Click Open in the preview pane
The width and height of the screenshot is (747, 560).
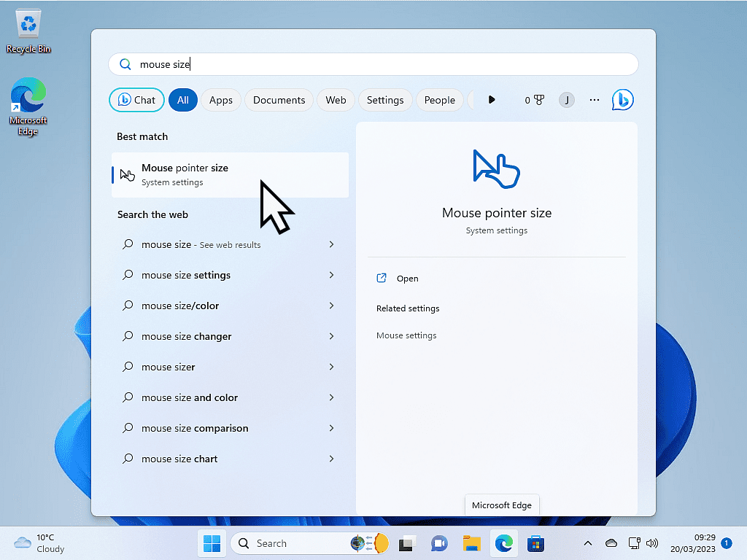(407, 279)
